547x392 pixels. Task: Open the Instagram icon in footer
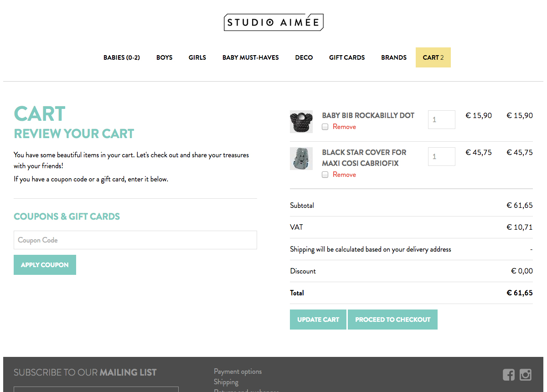point(526,375)
